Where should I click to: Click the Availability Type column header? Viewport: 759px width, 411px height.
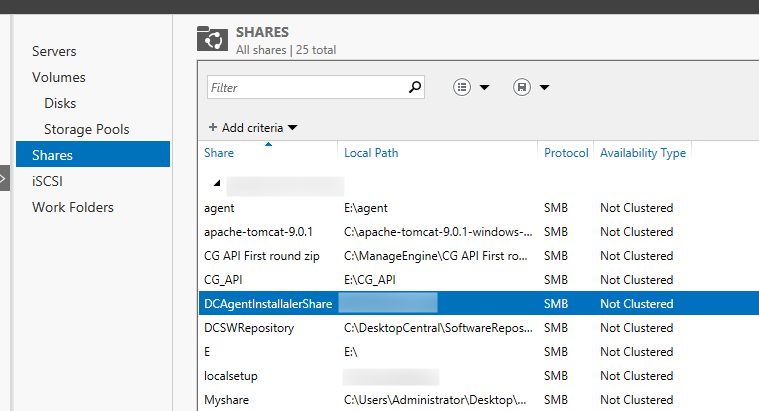[642, 153]
